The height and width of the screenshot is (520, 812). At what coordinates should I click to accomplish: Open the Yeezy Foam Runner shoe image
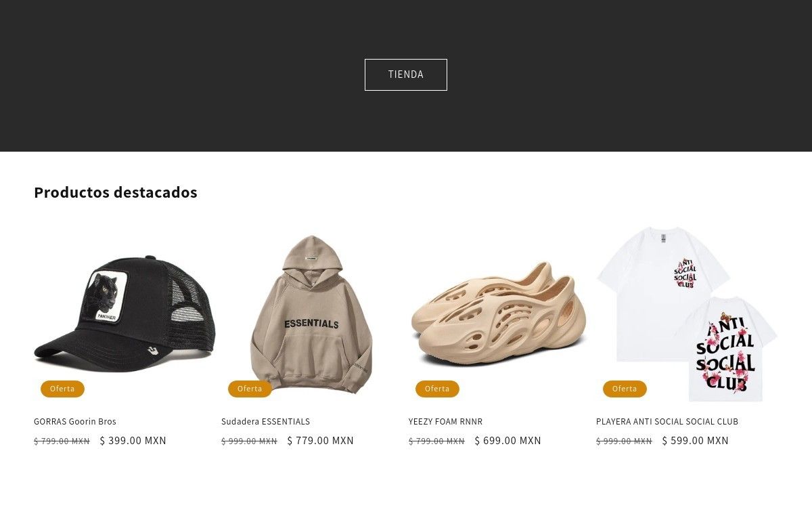coord(499,314)
